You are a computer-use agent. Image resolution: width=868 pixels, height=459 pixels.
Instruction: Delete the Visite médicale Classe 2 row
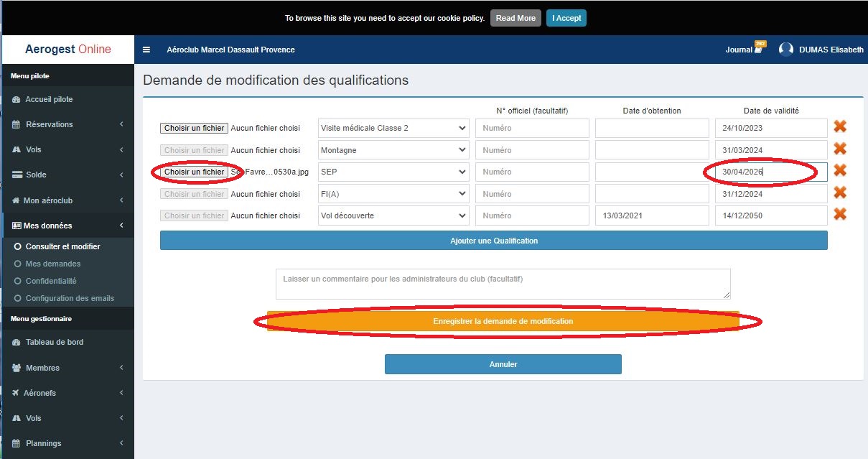click(839, 127)
